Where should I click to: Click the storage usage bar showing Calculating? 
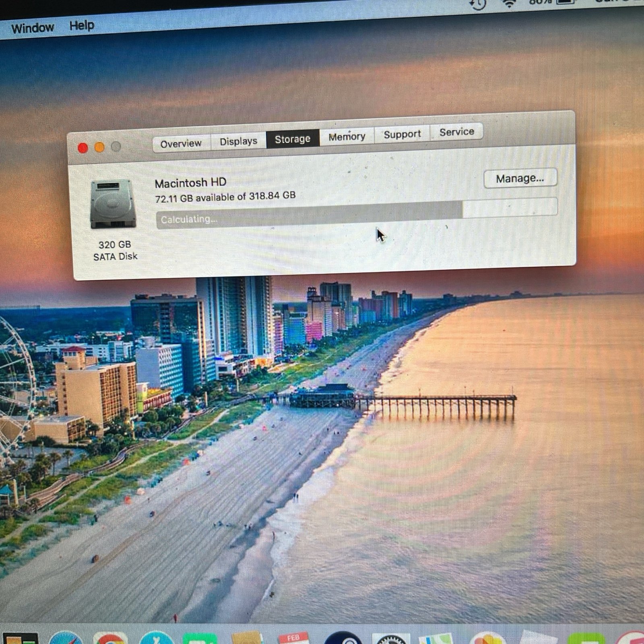click(357, 213)
